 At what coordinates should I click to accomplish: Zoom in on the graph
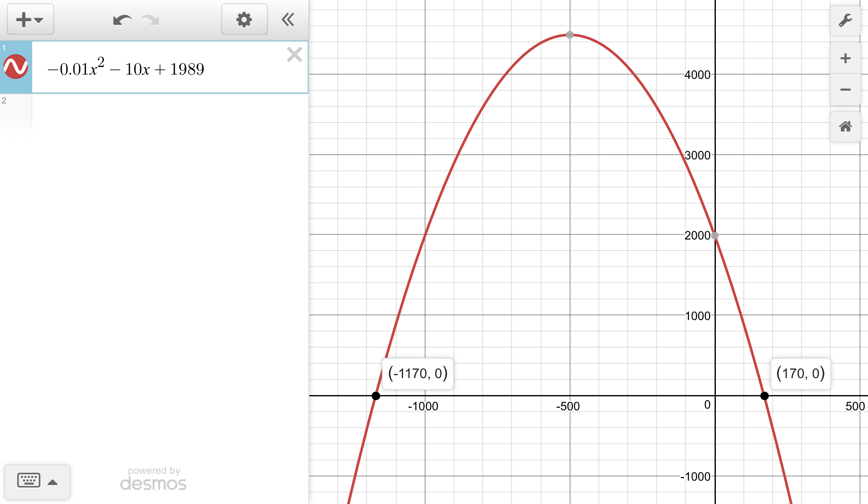[x=845, y=58]
